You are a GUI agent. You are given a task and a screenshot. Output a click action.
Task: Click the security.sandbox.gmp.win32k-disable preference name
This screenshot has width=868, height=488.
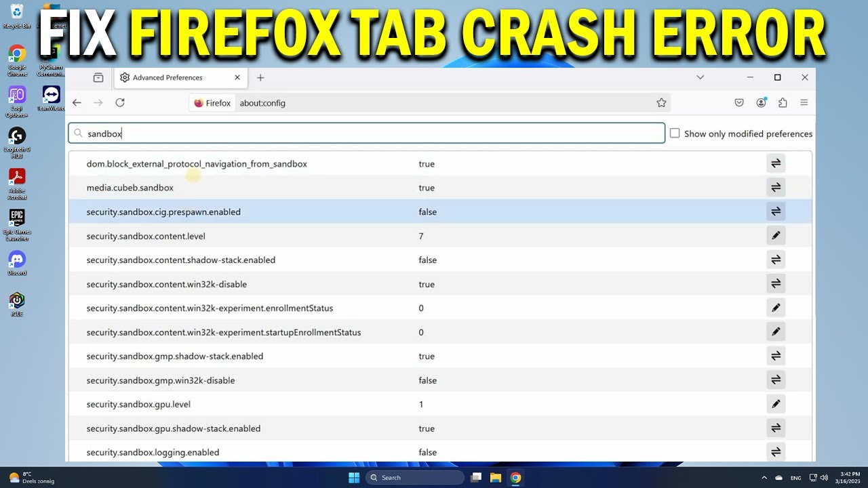(x=161, y=380)
